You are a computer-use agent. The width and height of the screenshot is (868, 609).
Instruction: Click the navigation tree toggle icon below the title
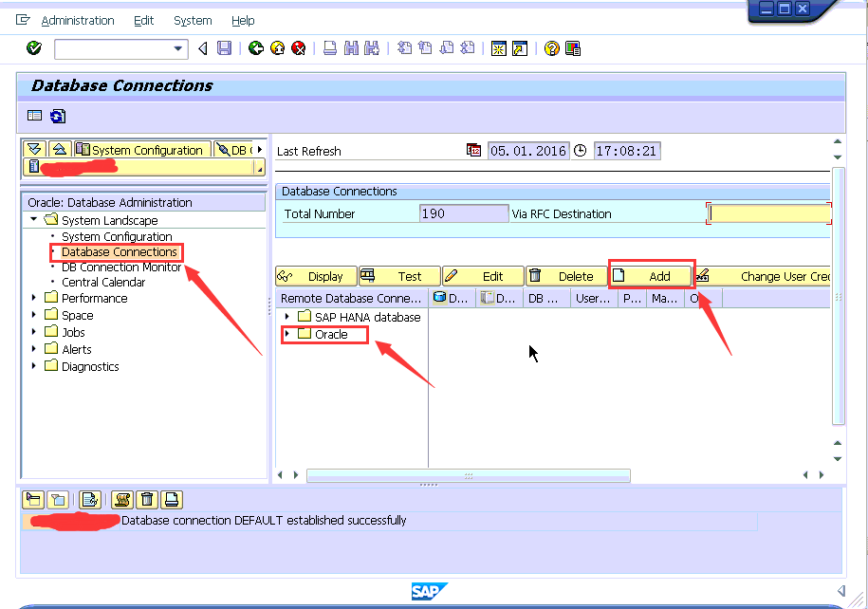[34, 115]
